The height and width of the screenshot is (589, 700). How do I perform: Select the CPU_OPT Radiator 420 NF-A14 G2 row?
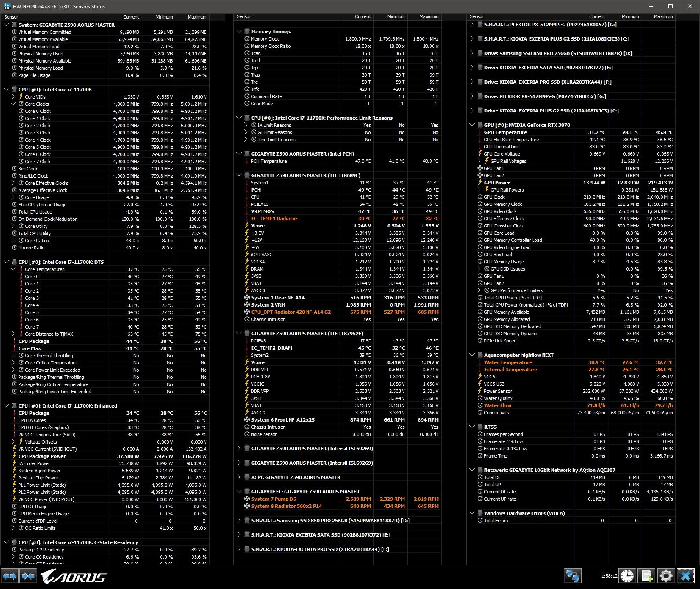(x=338, y=312)
